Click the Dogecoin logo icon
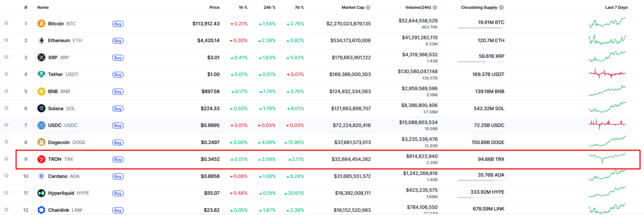Image resolution: width=644 pixels, height=215 pixels. [x=42, y=142]
